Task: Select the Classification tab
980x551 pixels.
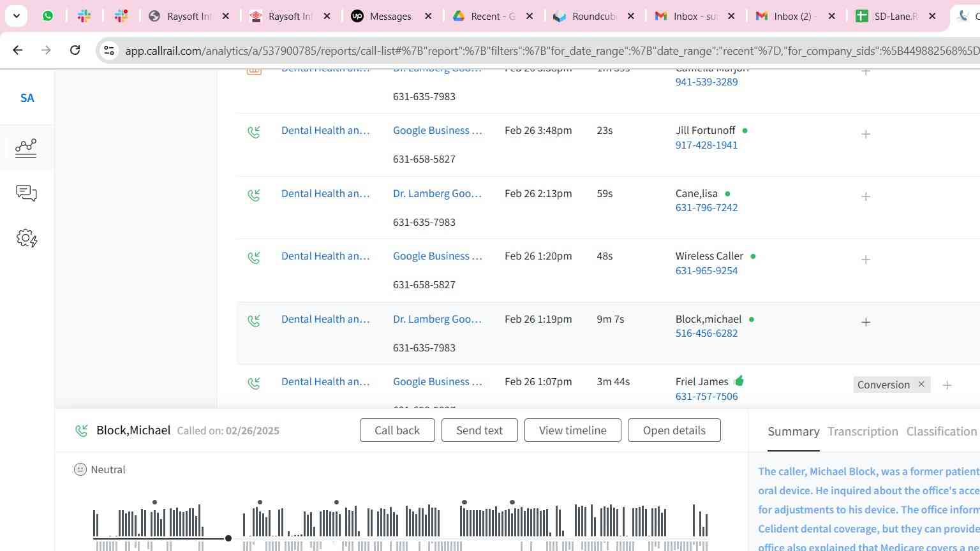Action: (941, 432)
